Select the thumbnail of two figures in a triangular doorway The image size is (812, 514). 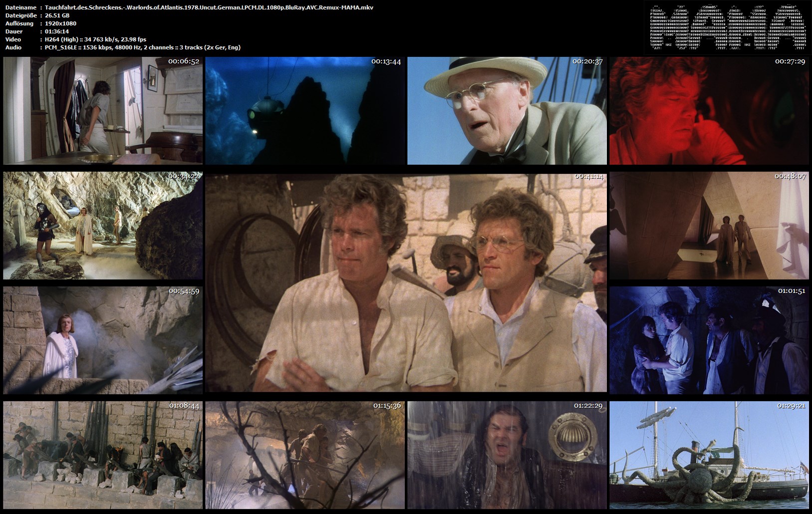click(x=709, y=226)
